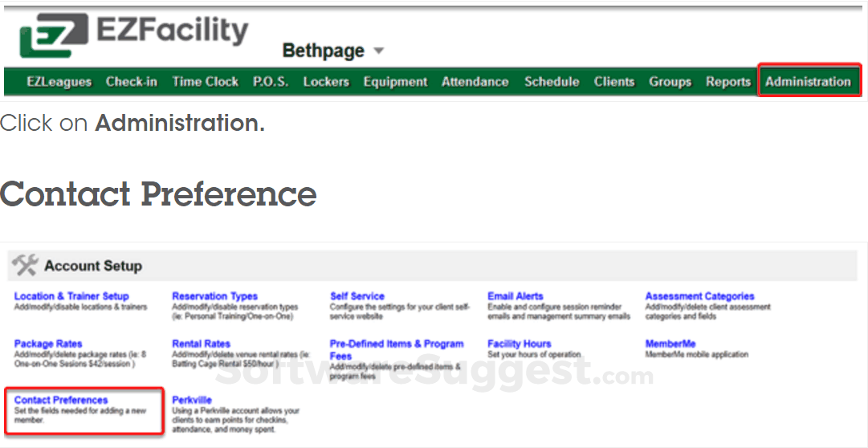Select the Clients menu item

[614, 82]
